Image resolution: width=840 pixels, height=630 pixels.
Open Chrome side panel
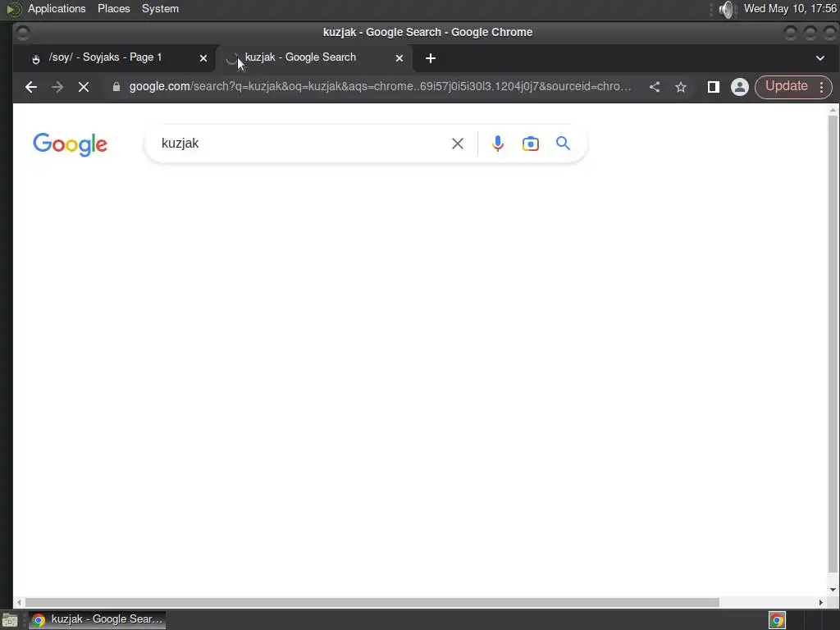[713, 87]
